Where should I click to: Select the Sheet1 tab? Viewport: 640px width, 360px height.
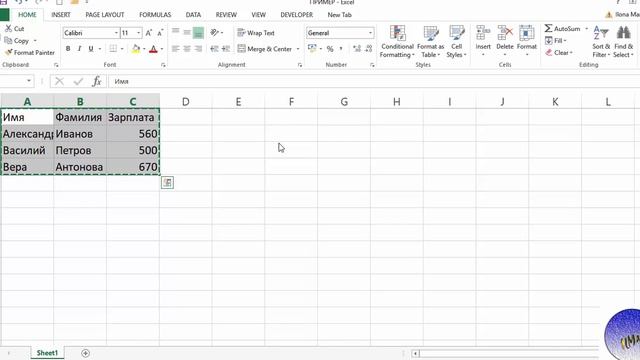click(47, 353)
